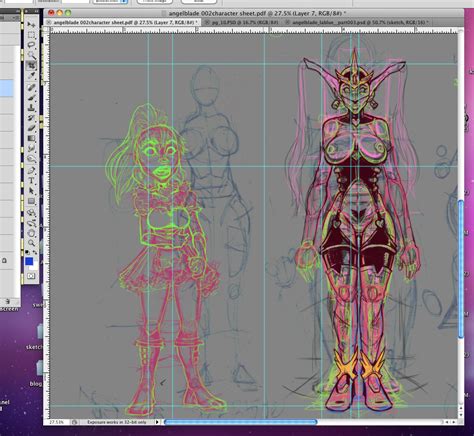Select the Dodge tool
The height and width of the screenshot is (436, 474).
click(31, 158)
